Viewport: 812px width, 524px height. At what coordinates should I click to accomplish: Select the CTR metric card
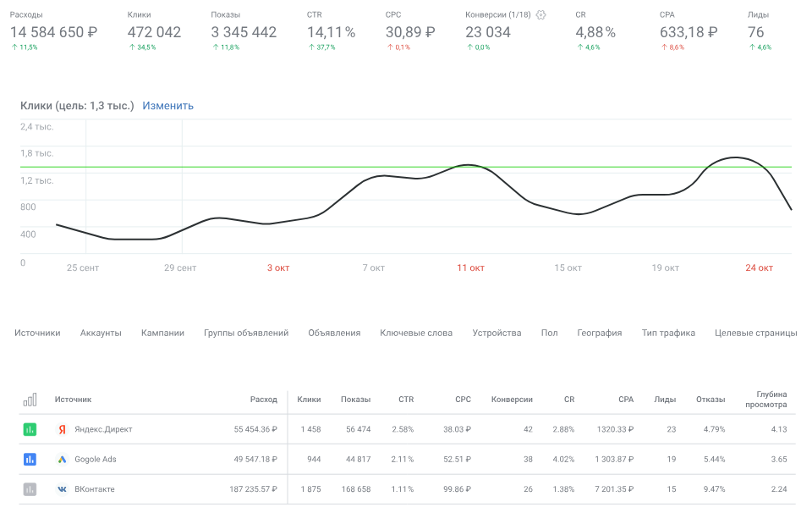[x=332, y=31]
